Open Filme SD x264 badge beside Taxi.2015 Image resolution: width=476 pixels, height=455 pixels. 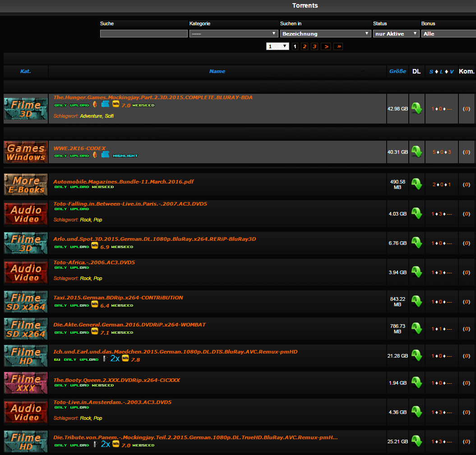26,302
